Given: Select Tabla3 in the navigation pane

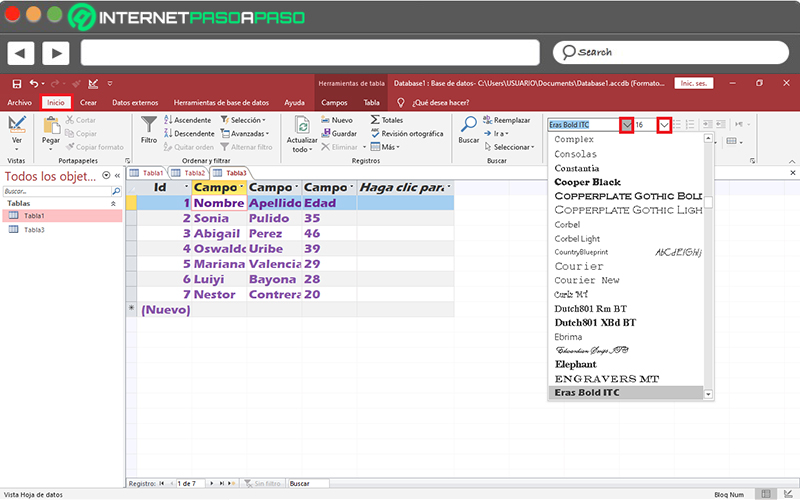Looking at the screenshot, I should coord(34,229).
